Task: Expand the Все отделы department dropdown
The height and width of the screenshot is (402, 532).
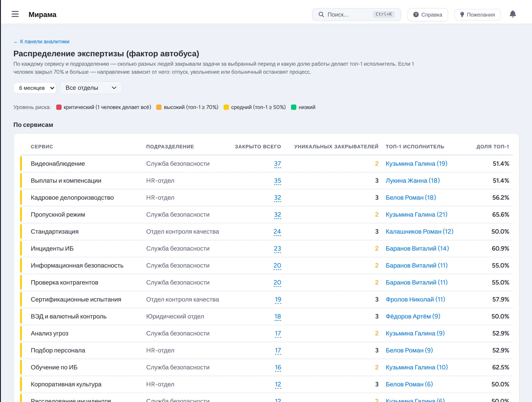Action: point(91,88)
